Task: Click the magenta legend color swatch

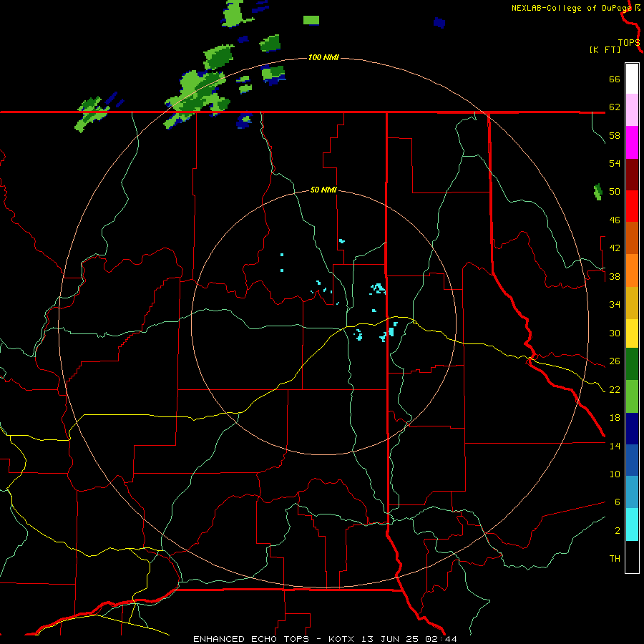Action: coord(632,142)
